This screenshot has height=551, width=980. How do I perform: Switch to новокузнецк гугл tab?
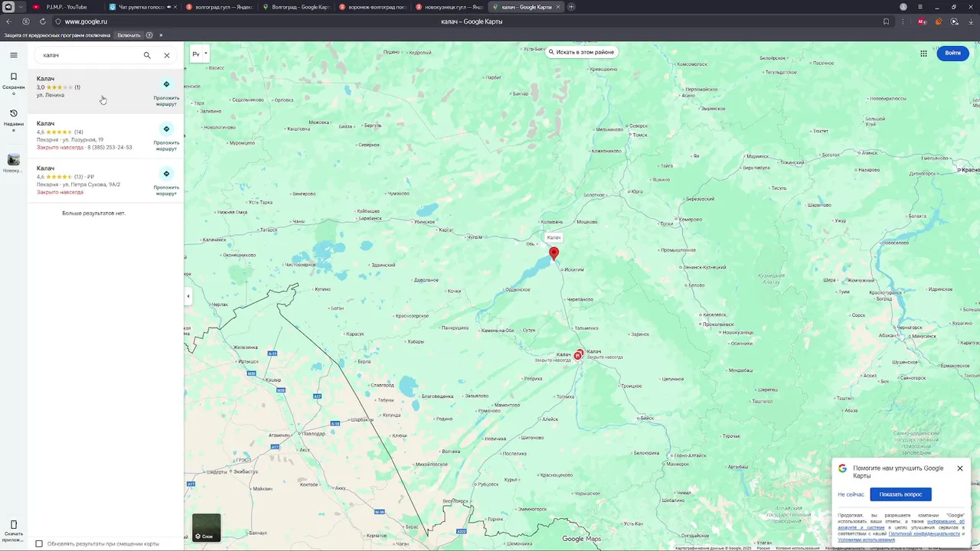click(x=448, y=7)
